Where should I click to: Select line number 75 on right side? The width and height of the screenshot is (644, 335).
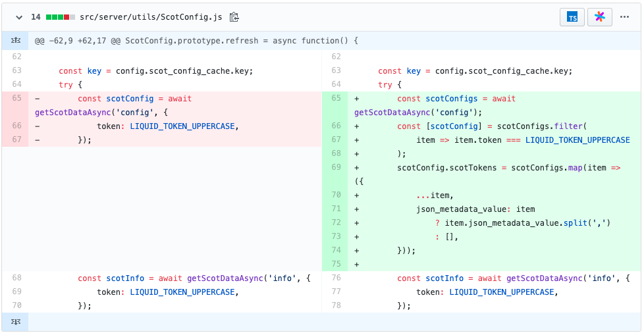(336, 264)
